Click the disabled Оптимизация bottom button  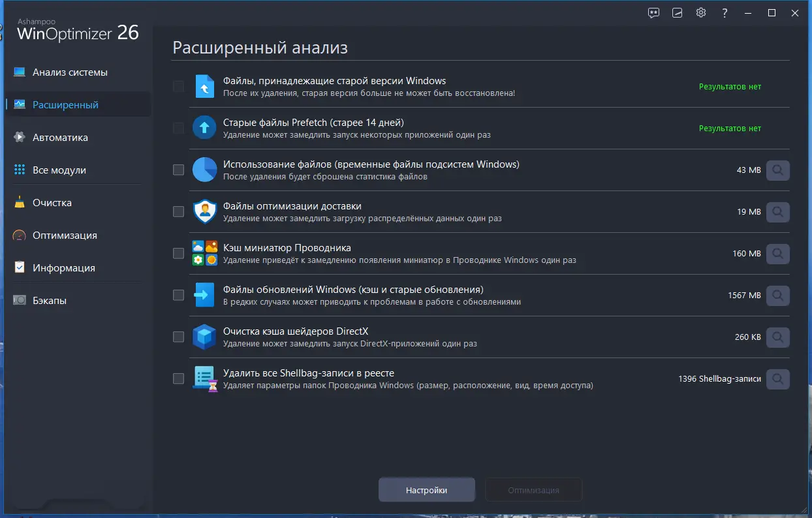click(x=533, y=490)
